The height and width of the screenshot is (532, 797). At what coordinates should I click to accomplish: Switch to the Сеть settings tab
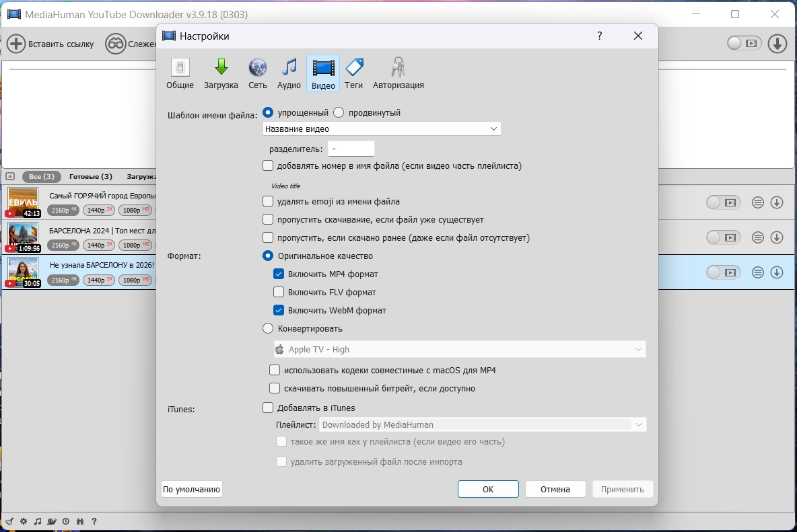(x=258, y=73)
